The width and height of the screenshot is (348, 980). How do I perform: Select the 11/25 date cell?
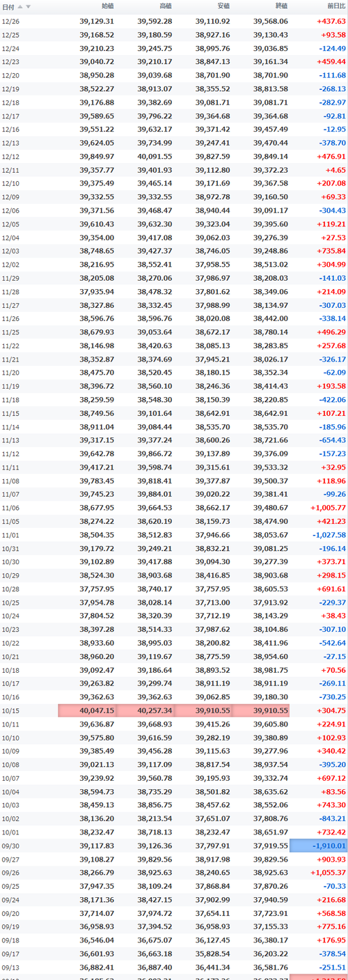10,332
